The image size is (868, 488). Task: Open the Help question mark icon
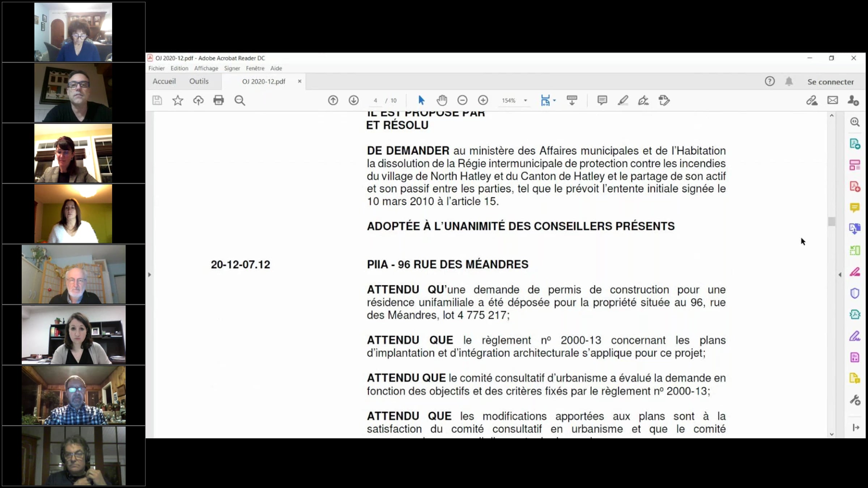(770, 81)
